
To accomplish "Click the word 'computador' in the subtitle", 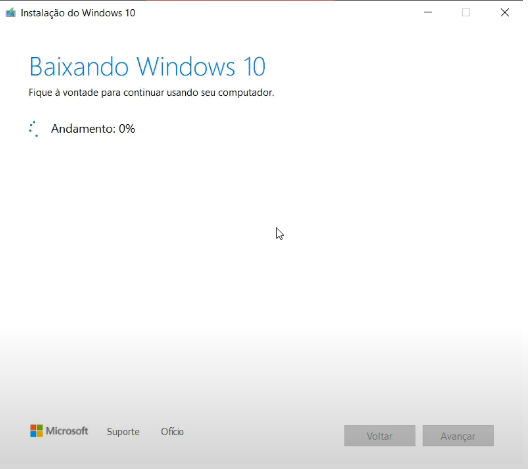I will (246, 93).
